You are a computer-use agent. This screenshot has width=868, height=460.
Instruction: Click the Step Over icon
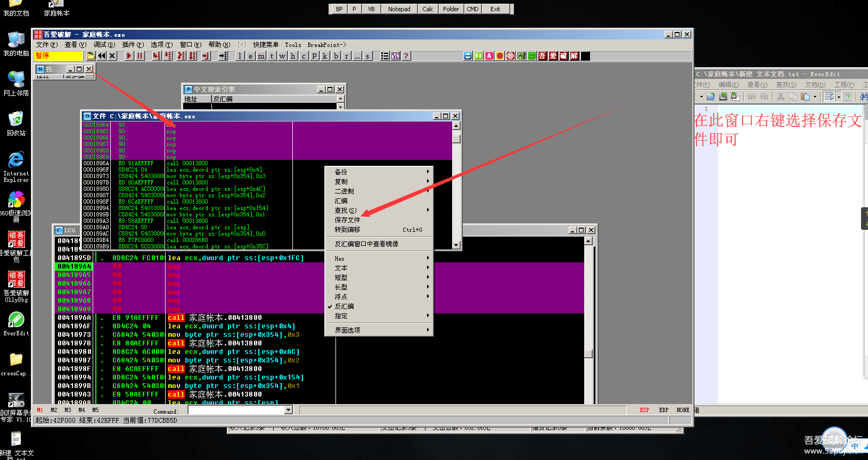[x=168, y=56]
